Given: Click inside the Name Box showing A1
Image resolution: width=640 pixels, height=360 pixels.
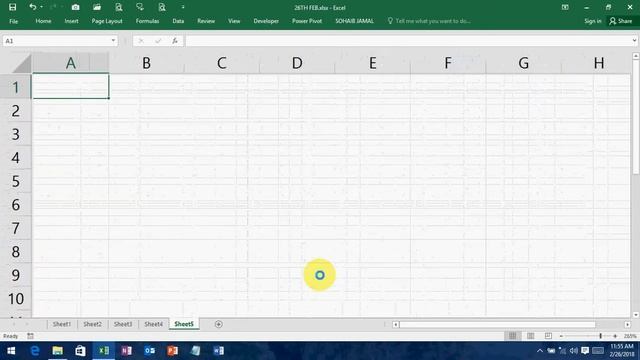Looking at the screenshot, I should (x=55, y=41).
